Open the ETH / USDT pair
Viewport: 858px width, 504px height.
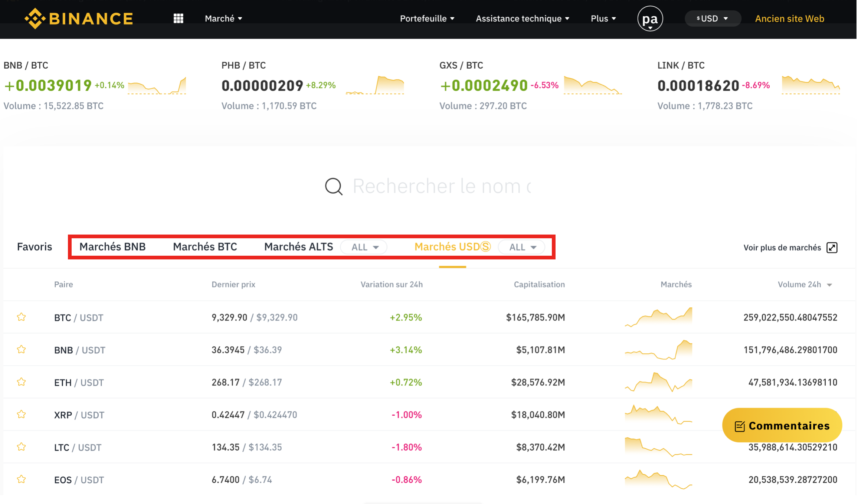pyautogui.click(x=79, y=383)
